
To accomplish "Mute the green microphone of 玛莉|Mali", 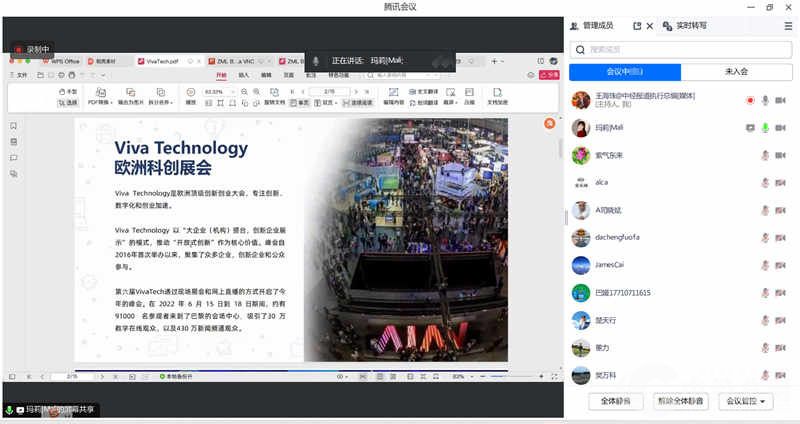I will [765, 128].
